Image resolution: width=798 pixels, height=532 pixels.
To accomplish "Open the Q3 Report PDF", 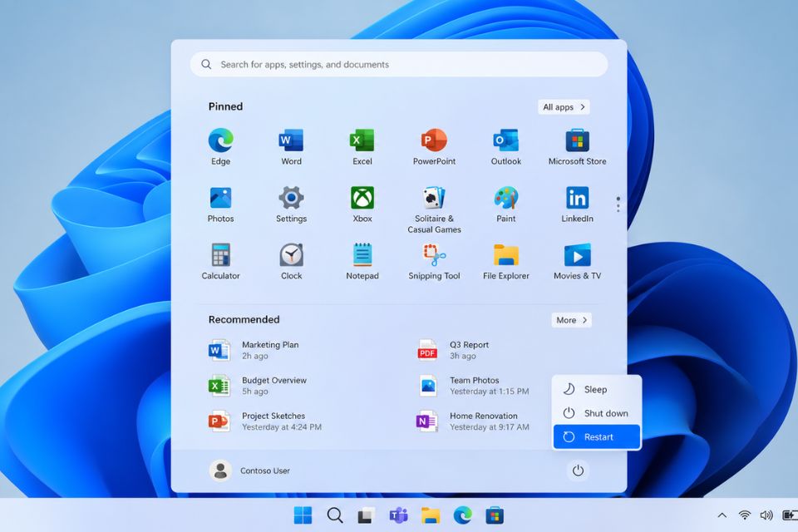I will 452,350.
